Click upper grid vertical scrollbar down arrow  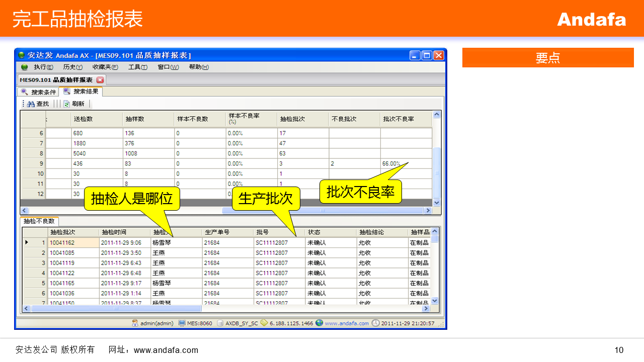[x=436, y=203]
